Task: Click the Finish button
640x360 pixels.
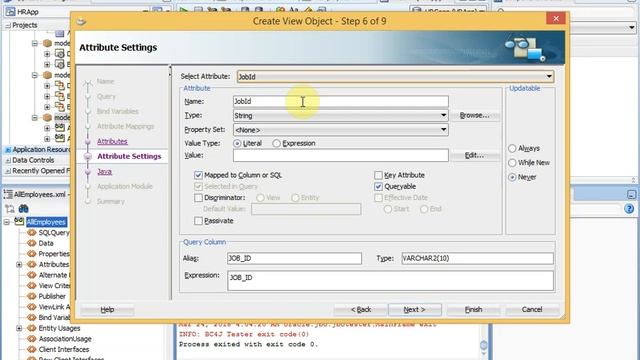Action: (473, 310)
